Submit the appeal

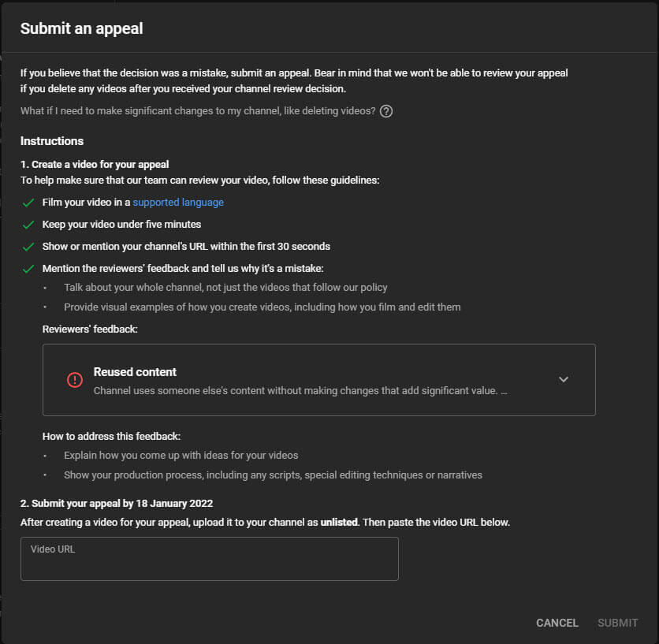(617, 623)
